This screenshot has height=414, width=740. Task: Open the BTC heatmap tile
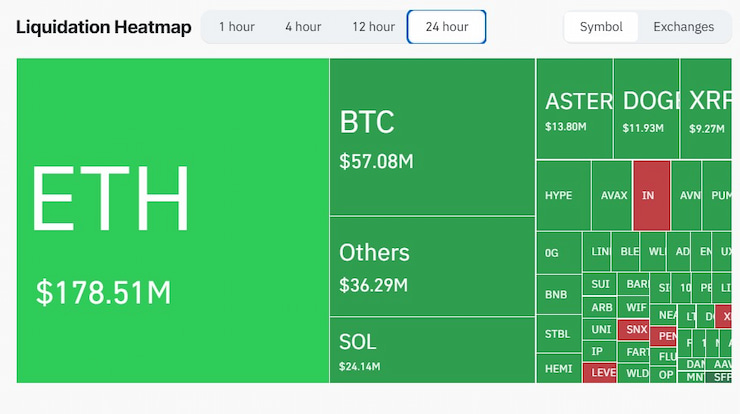tap(432, 137)
